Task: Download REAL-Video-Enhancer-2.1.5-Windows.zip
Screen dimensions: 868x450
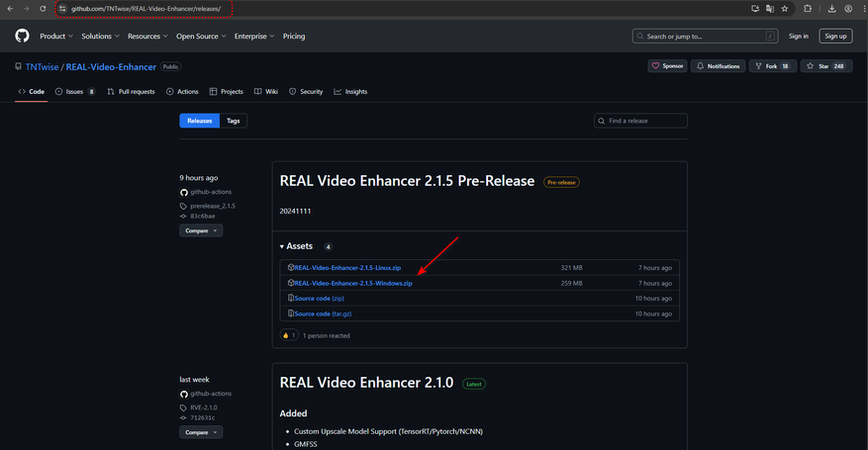Action: point(353,283)
